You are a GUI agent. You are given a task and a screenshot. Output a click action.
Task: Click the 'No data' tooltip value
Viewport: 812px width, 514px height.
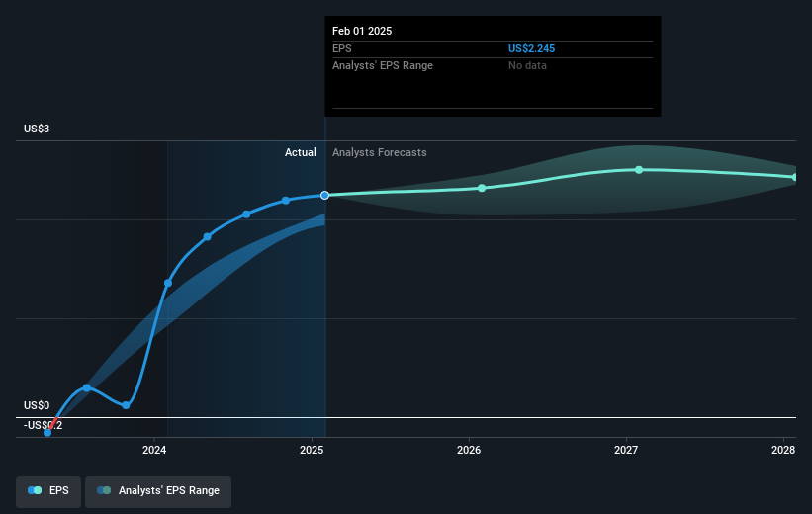coord(527,66)
